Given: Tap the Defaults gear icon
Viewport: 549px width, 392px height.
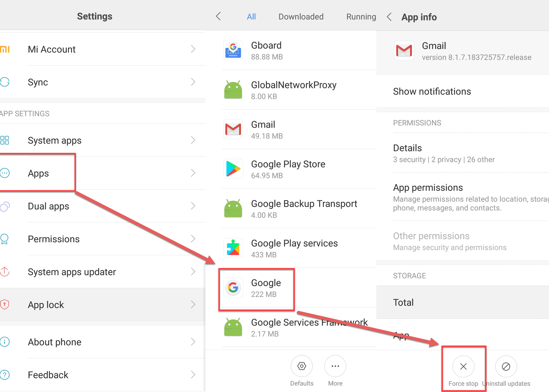Looking at the screenshot, I should [x=301, y=366].
